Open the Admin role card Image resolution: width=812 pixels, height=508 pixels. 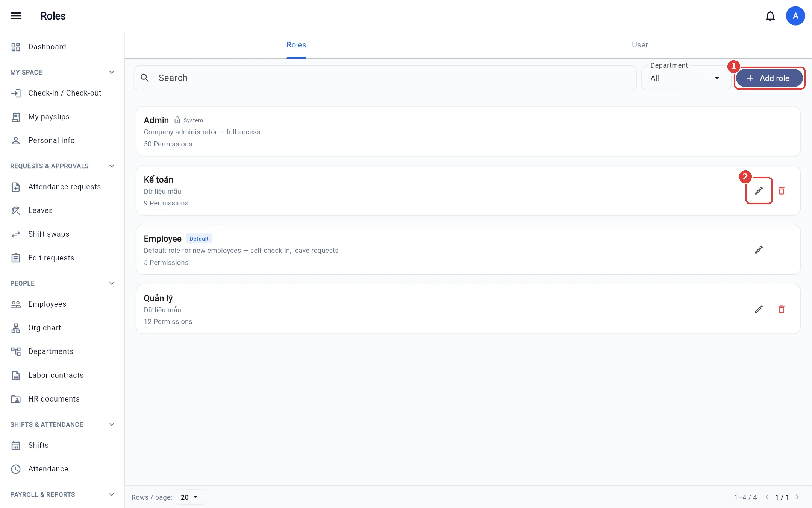468,131
